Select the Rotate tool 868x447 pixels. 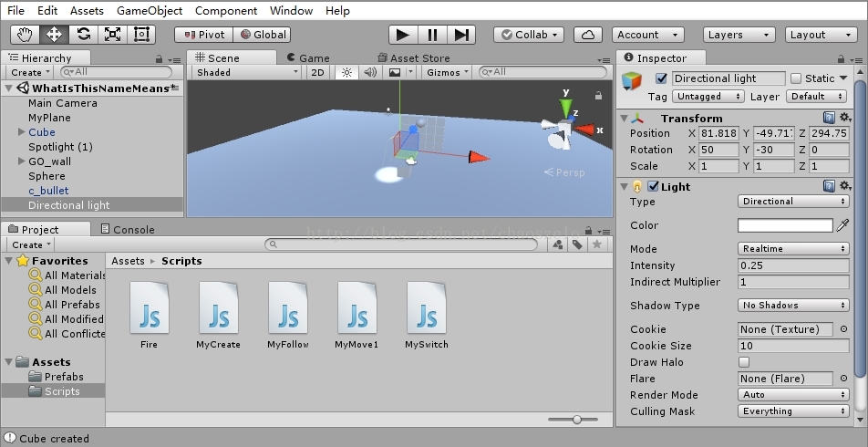pyautogui.click(x=84, y=35)
